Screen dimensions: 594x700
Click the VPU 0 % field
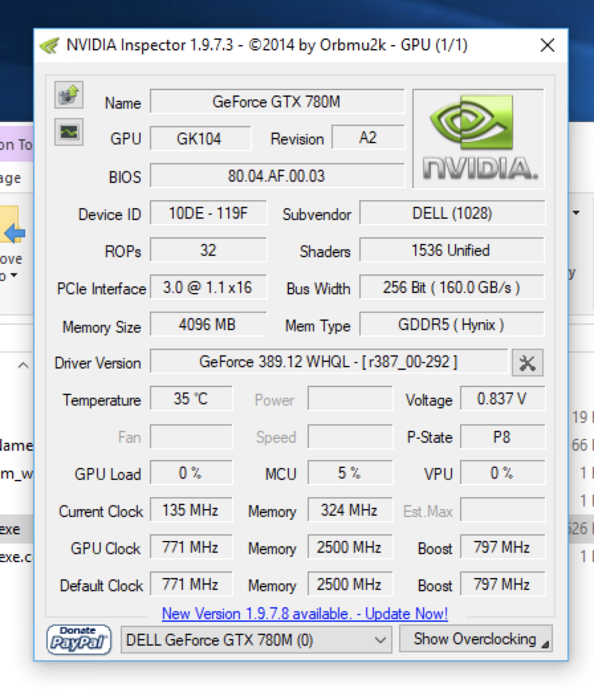point(503,473)
